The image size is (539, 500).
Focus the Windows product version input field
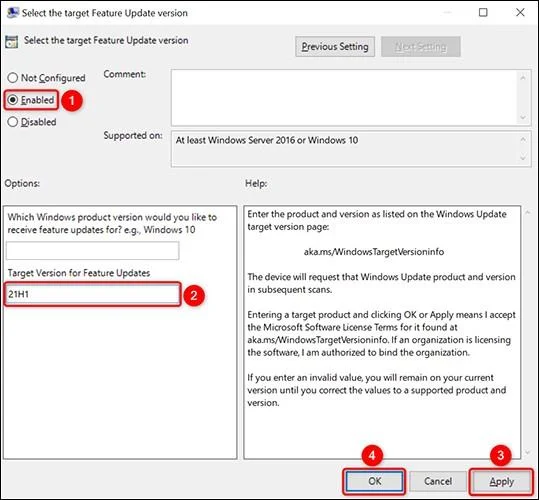click(x=92, y=251)
